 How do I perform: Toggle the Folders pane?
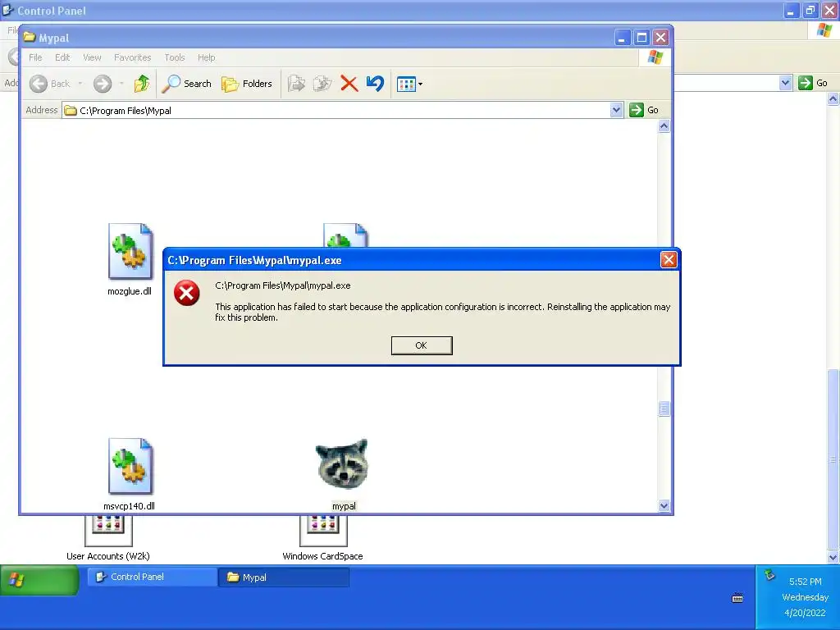(x=247, y=84)
